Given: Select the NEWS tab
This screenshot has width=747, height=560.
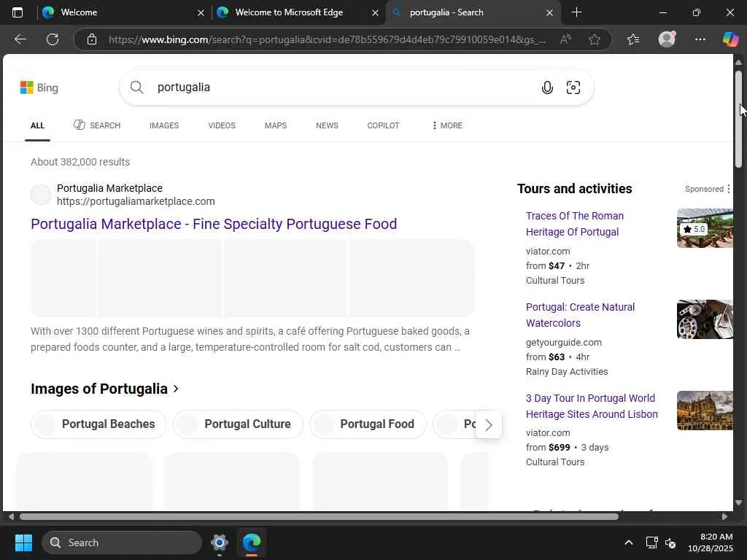Looking at the screenshot, I should 327,125.
